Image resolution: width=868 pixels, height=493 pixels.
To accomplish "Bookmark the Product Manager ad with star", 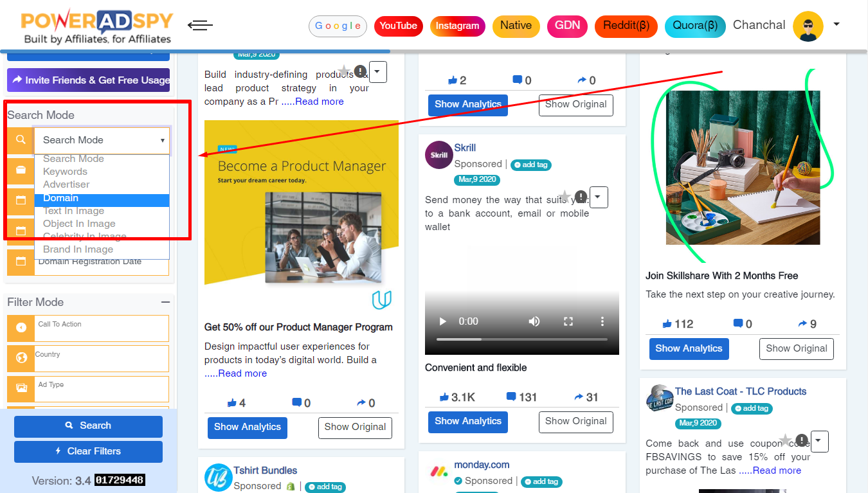I will (x=344, y=71).
